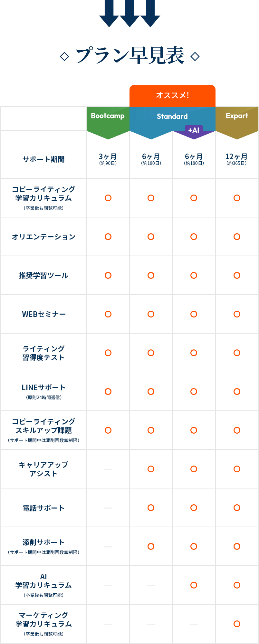
Task: Click the 12ヶ月 support period cell
Action: click(x=237, y=159)
